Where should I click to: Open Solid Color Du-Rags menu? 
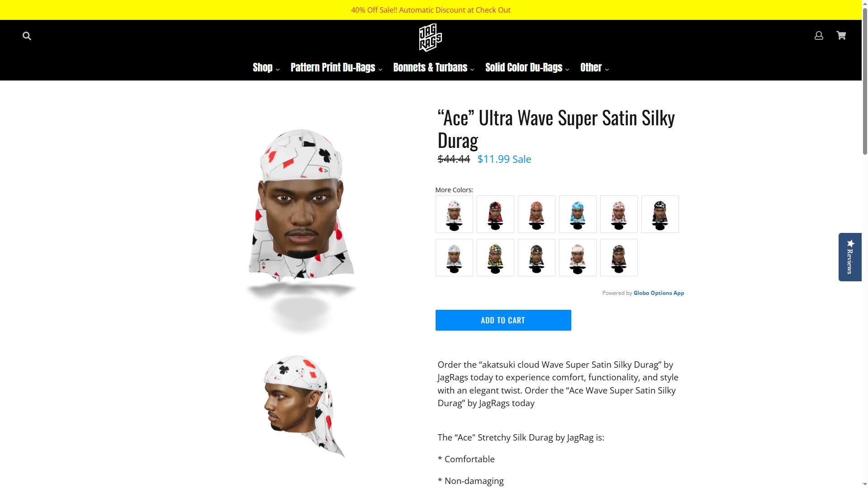(x=527, y=67)
